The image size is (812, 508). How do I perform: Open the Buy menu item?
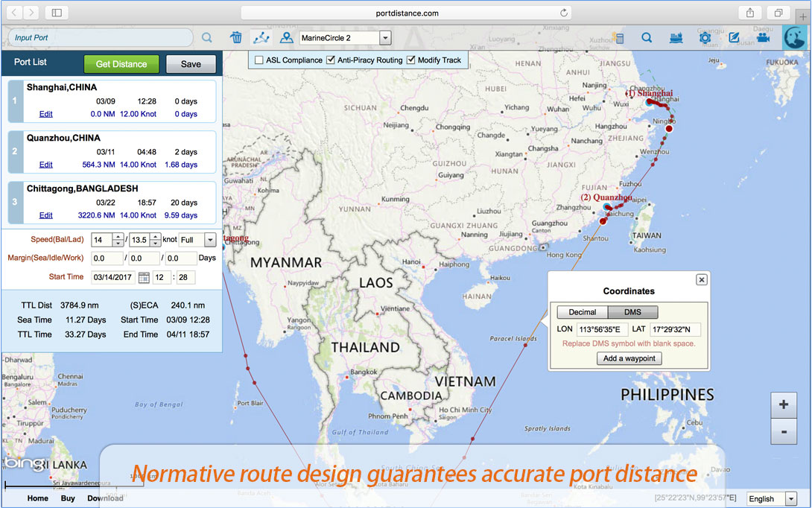(x=68, y=498)
